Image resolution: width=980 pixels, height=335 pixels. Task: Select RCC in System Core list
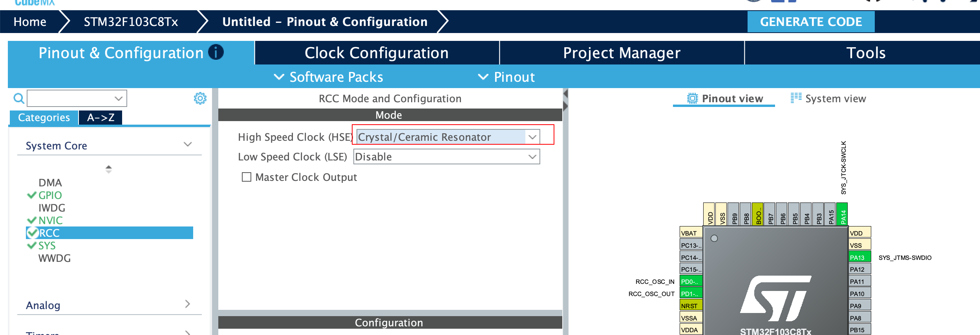click(110, 233)
